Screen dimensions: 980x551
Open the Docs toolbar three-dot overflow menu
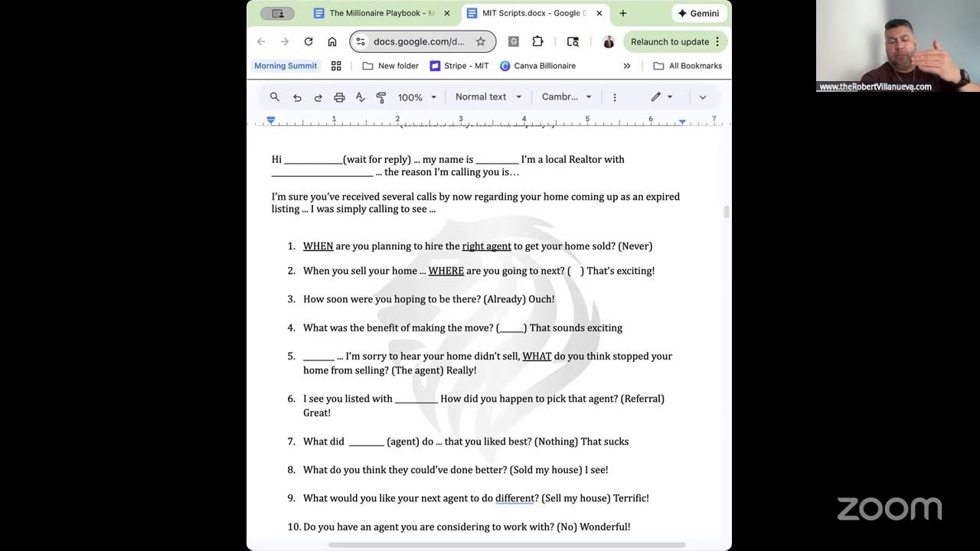(x=614, y=97)
